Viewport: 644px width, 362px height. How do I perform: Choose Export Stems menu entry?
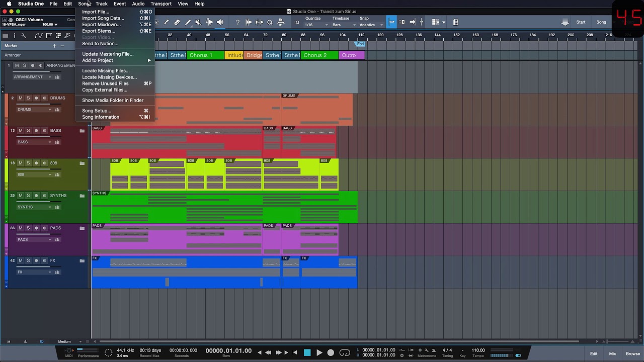[115, 31]
